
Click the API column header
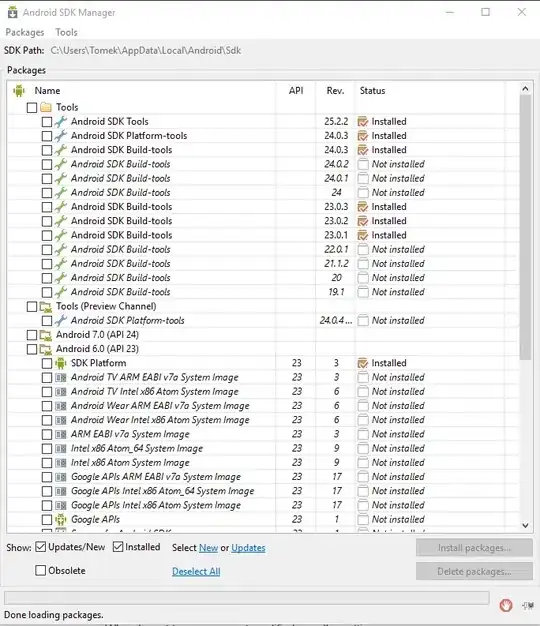pyautogui.click(x=296, y=91)
